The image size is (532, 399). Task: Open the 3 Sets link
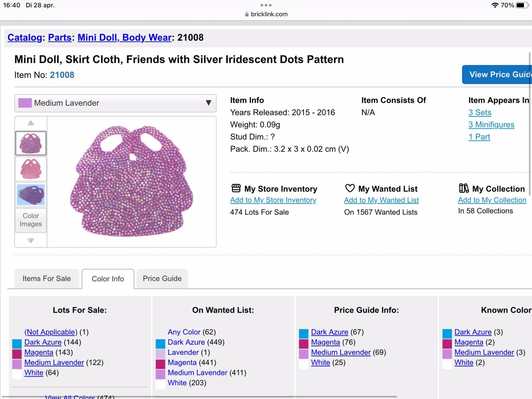coord(480,112)
